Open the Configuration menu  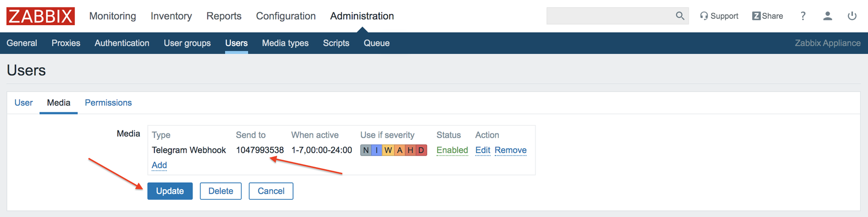286,16
